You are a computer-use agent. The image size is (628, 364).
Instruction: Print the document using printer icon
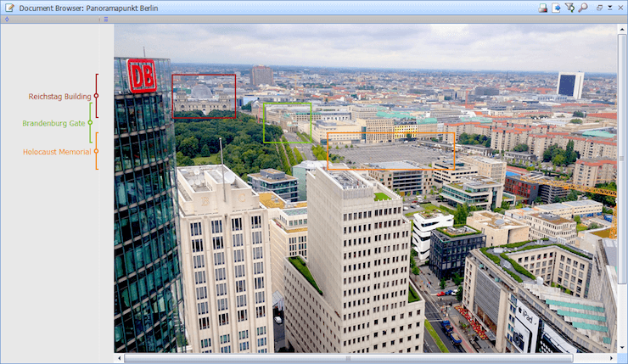(542, 8)
